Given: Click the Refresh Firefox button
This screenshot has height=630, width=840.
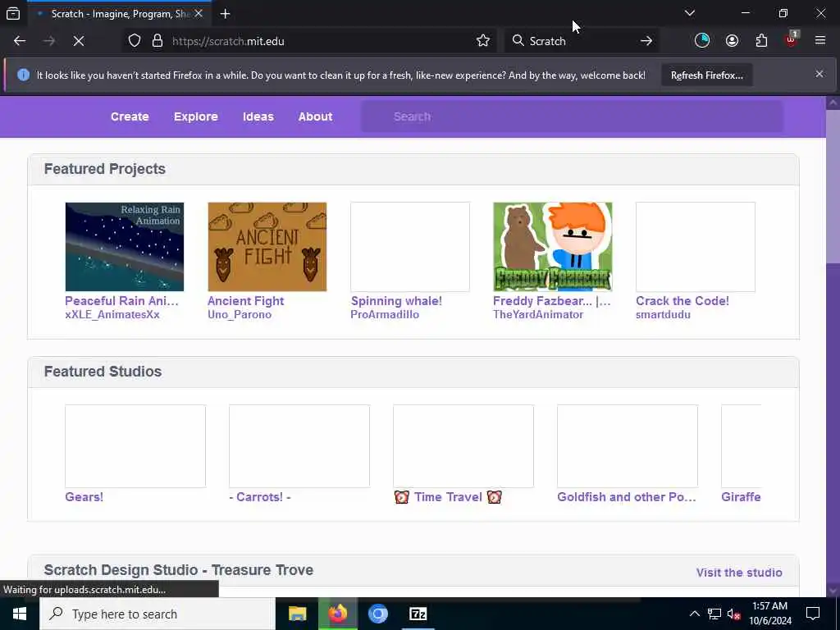Looking at the screenshot, I should pyautogui.click(x=706, y=75).
